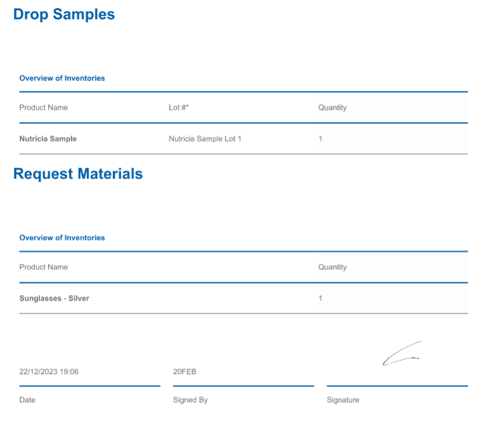Screen dimensions: 487x448
Task: Click the Signed By field label
Action: coord(190,400)
